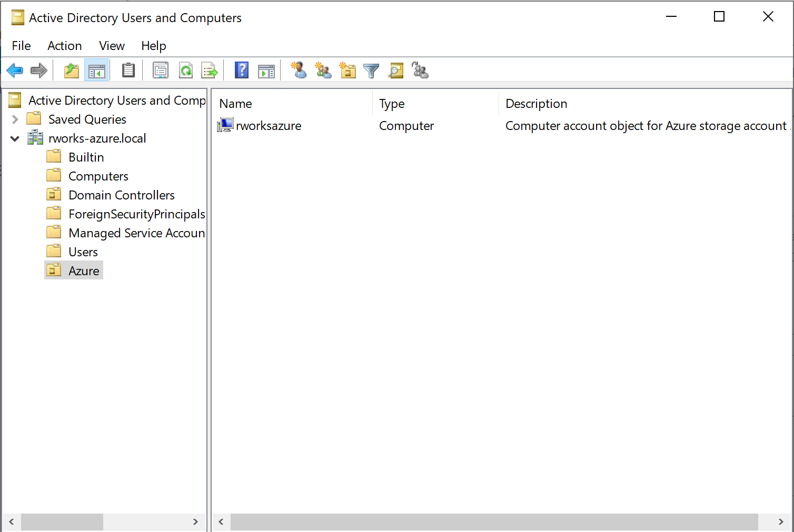Open Help with blue question mark icon
Viewport: 794px width, 532px height.
coord(242,70)
